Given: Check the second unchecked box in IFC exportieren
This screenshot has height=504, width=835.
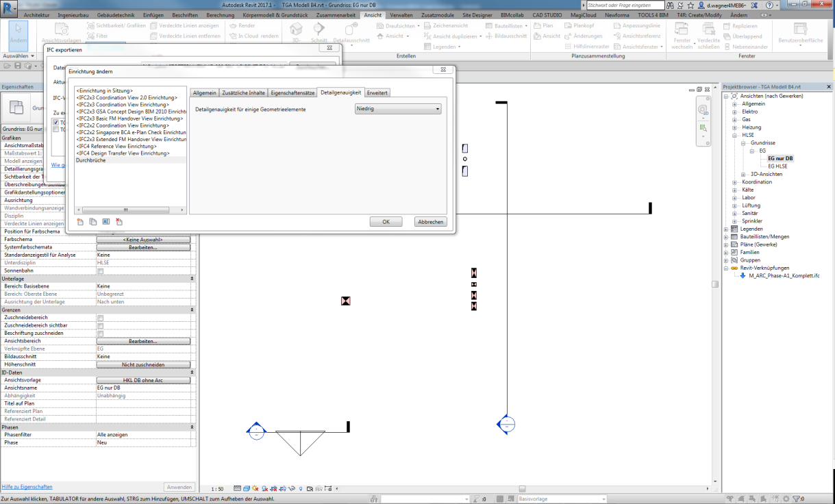Looking at the screenshot, I should click(x=56, y=129).
